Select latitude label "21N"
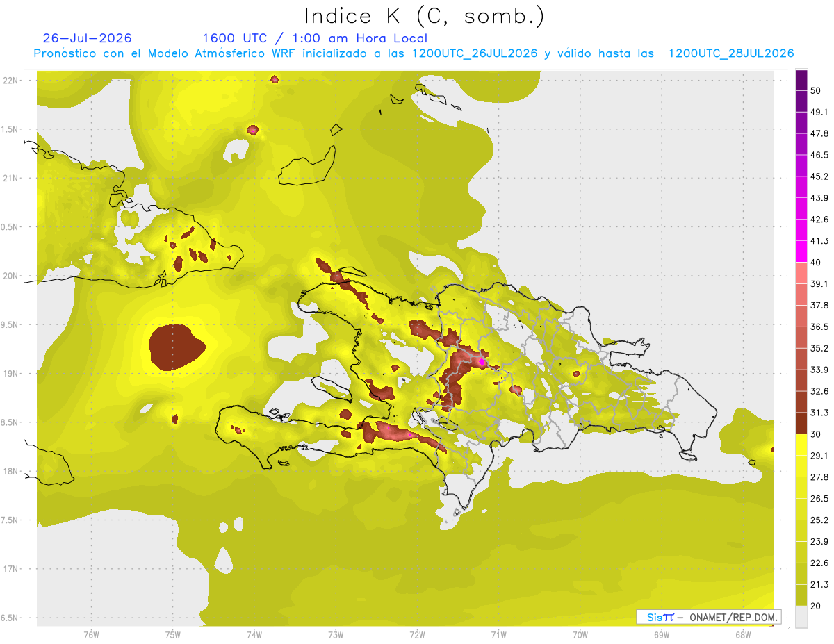The width and height of the screenshot is (834, 644). (12, 178)
